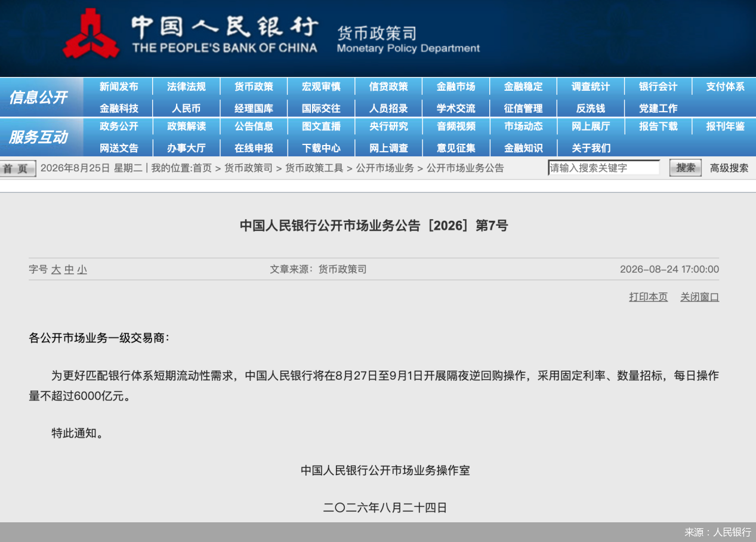Click the 服务互动 section header
The width and height of the screenshot is (756, 542).
click(38, 137)
